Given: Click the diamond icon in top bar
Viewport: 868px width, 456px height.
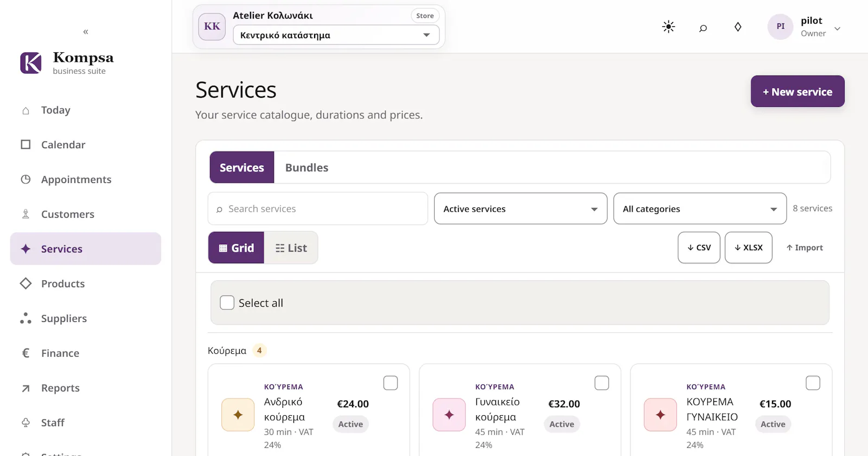Looking at the screenshot, I should [738, 27].
